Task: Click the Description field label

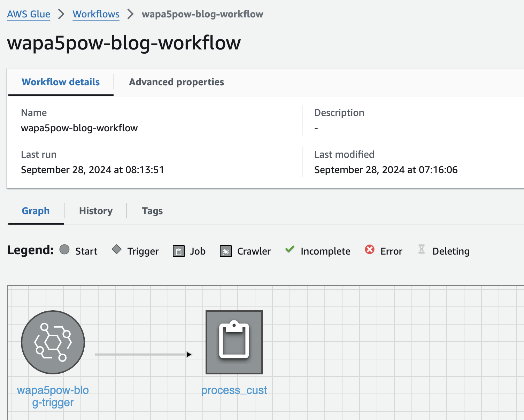Action: click(x=339, y=113)
